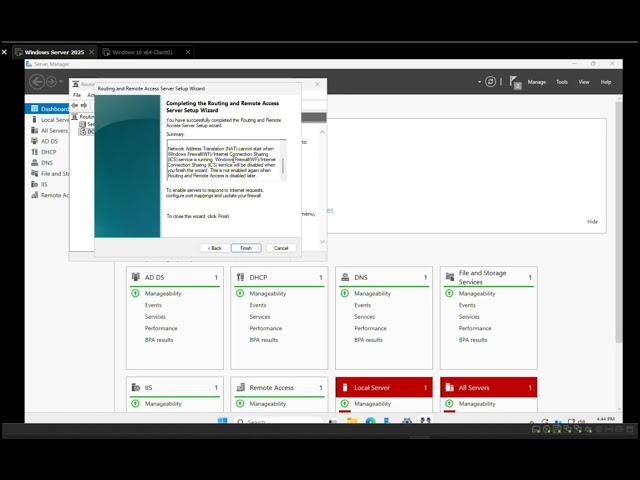640x480 pixels.
Task: Open the Remote Access tile header
Action: tap(279, 387)
